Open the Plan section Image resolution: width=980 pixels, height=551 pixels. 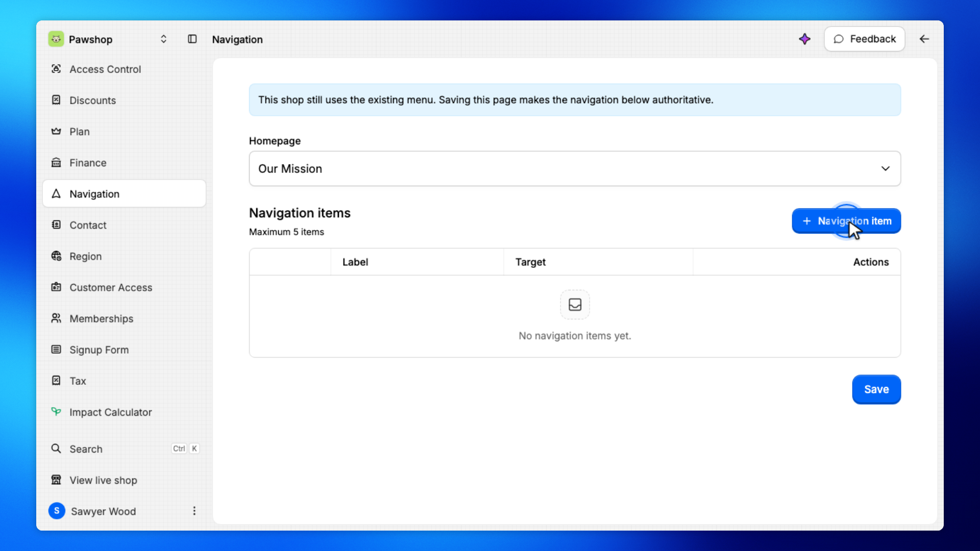click(x=124, y=131)
